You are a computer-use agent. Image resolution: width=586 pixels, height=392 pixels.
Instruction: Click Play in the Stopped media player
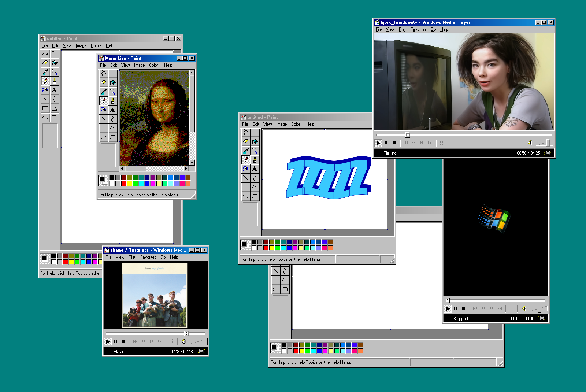click(448, 308)
